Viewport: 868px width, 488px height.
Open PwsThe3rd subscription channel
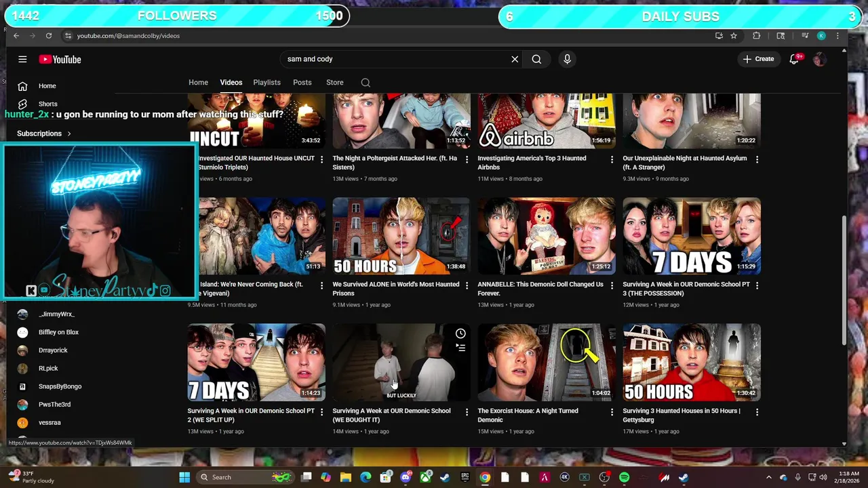(54, 405)
